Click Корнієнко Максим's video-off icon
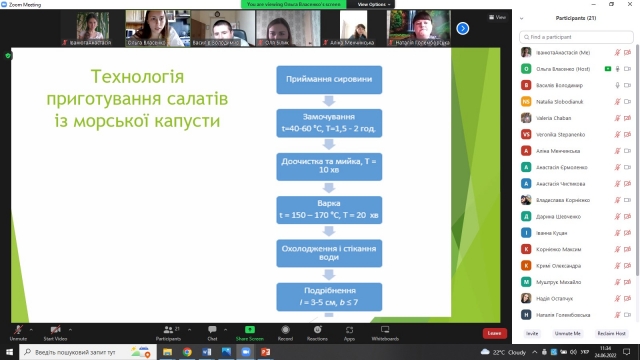Screen dimensions: 640x360 627,249
